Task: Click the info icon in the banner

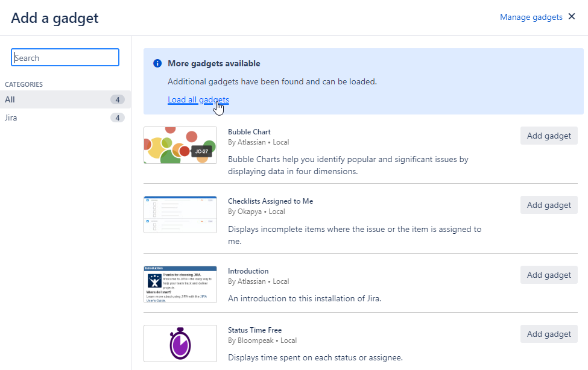Action: click(157, 63)
